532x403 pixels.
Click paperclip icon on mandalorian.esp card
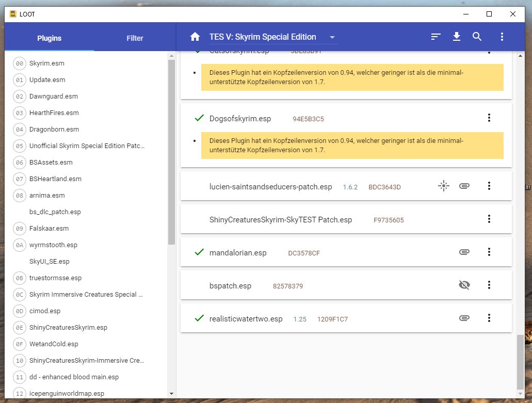[464, 252]
